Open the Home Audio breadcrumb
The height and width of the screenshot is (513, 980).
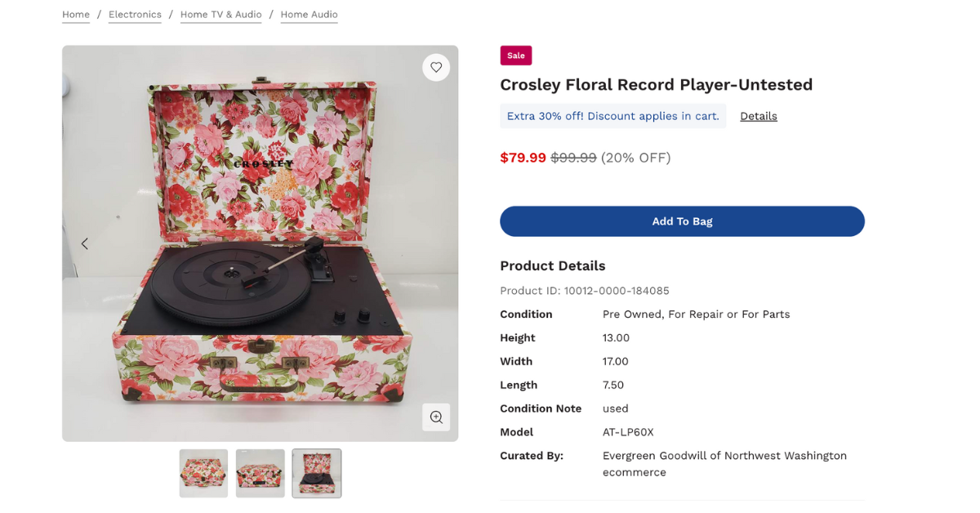click(x=309, y=15)
